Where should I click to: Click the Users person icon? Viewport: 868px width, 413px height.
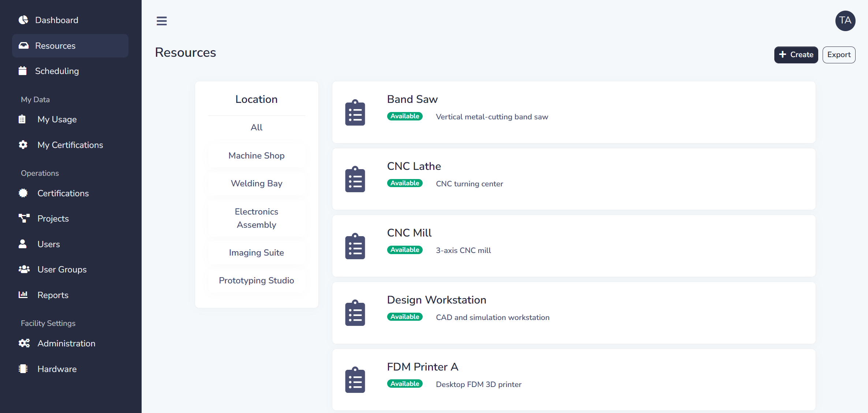[23, 244]
